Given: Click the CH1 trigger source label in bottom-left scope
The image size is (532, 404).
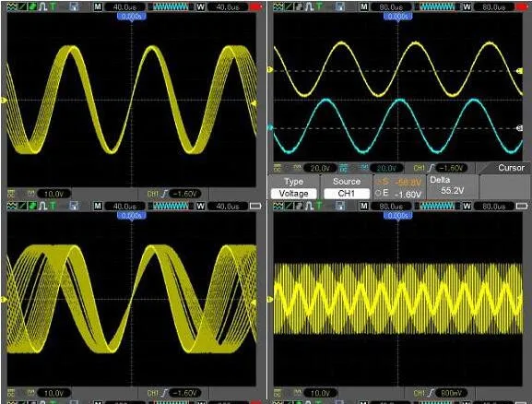Looking at the screenshot, I should point(153,393).
